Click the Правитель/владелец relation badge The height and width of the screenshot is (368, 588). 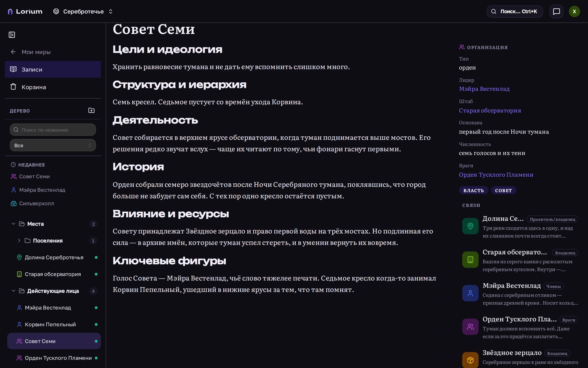pyautogui.click(x=552, y=219)
